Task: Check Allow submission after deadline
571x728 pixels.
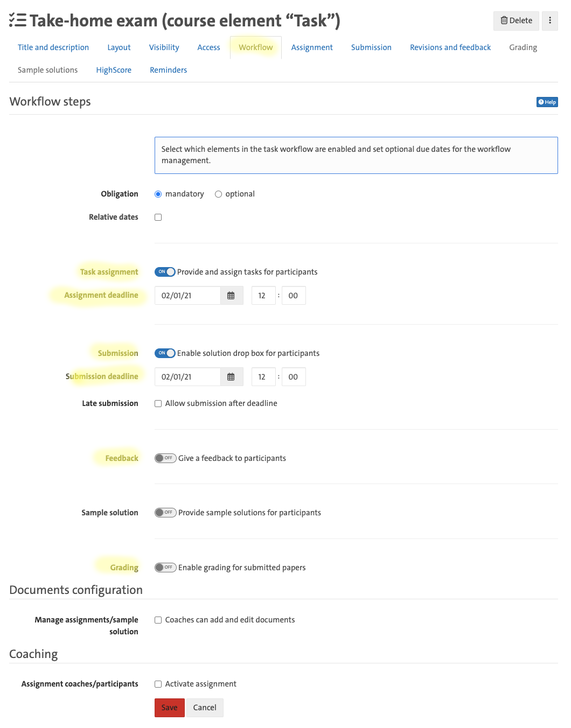Action: pos(158,404)
